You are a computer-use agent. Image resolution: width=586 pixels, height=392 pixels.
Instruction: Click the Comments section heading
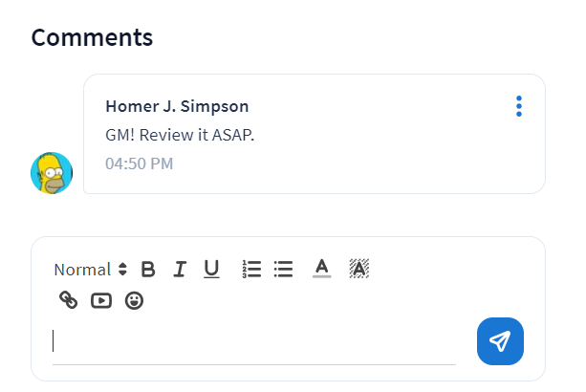(x=92, y=37)
